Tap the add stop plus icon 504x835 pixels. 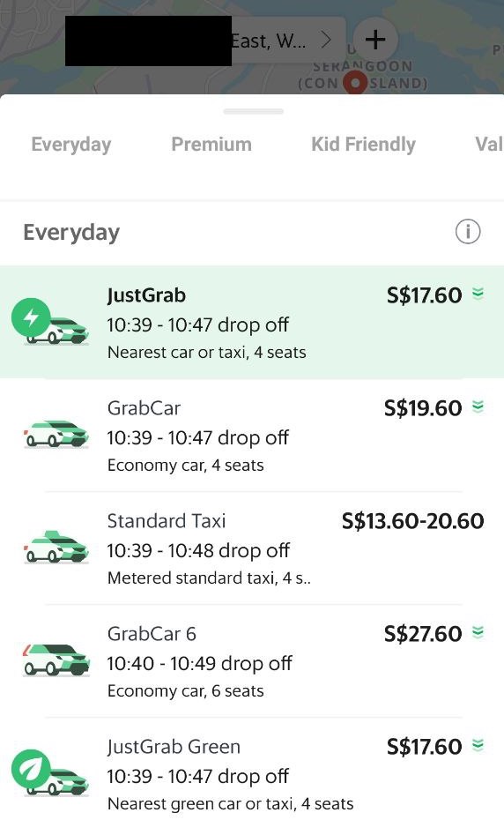pos(375,40)
